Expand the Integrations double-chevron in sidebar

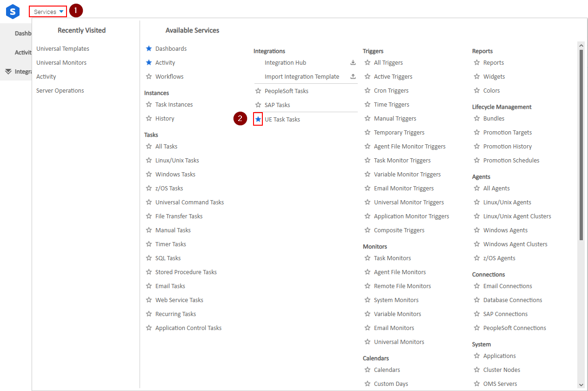[8, 72]
